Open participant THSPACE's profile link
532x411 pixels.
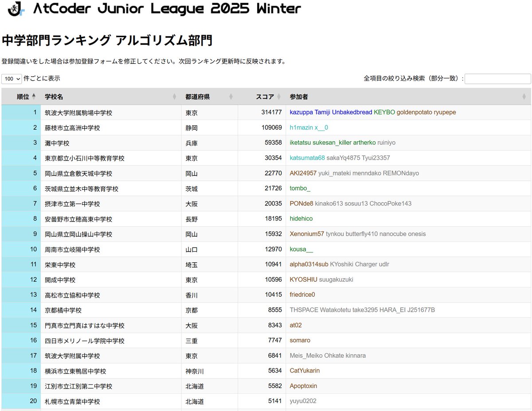304,310
